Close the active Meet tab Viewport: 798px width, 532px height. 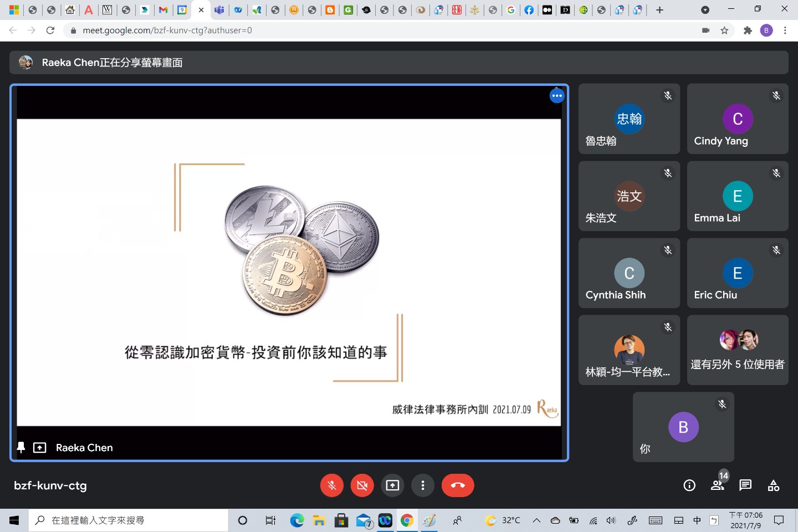click(201, 10)
